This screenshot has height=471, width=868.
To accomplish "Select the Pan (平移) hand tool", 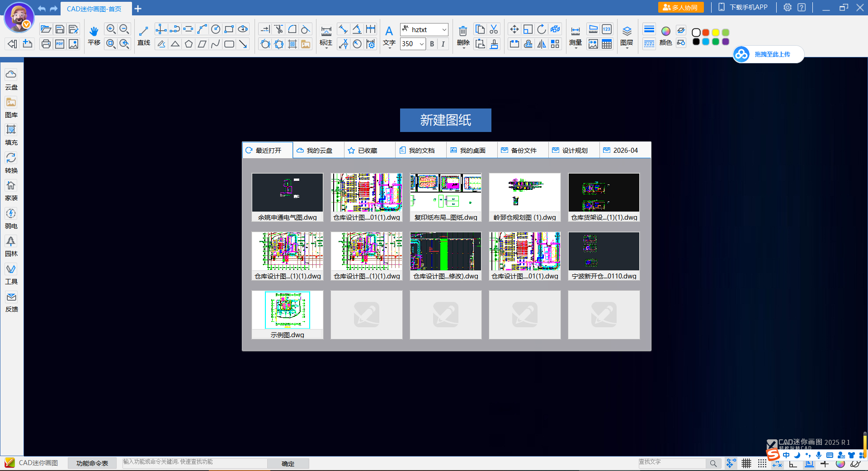I will pyautogui.click(x=94, y=35).
